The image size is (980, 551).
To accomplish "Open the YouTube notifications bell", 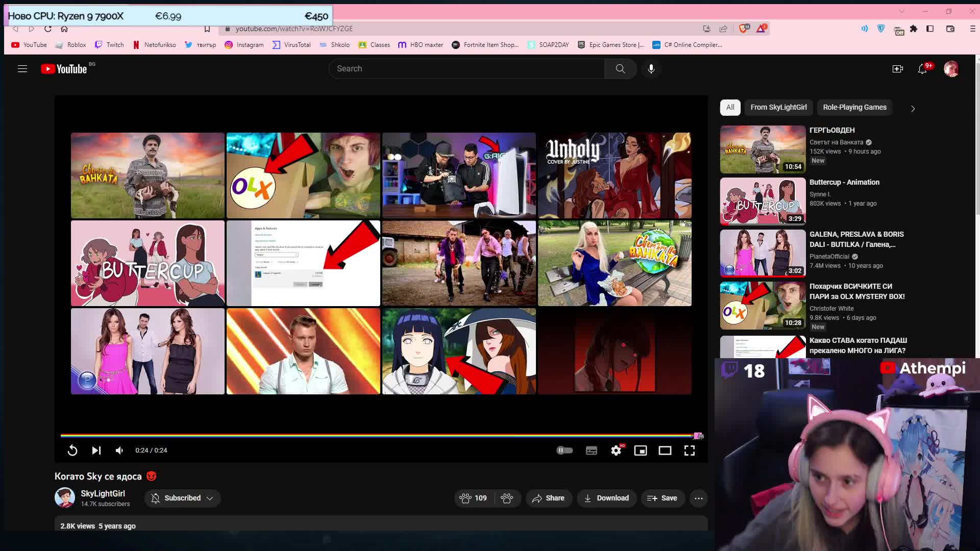I will [922, 69].
